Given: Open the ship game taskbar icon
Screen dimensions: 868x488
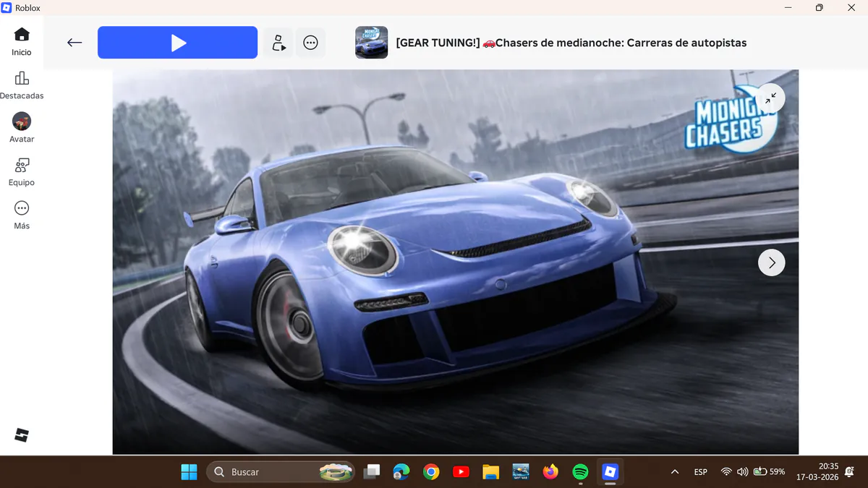Looking at the screenshot, I should click(521, 472).
